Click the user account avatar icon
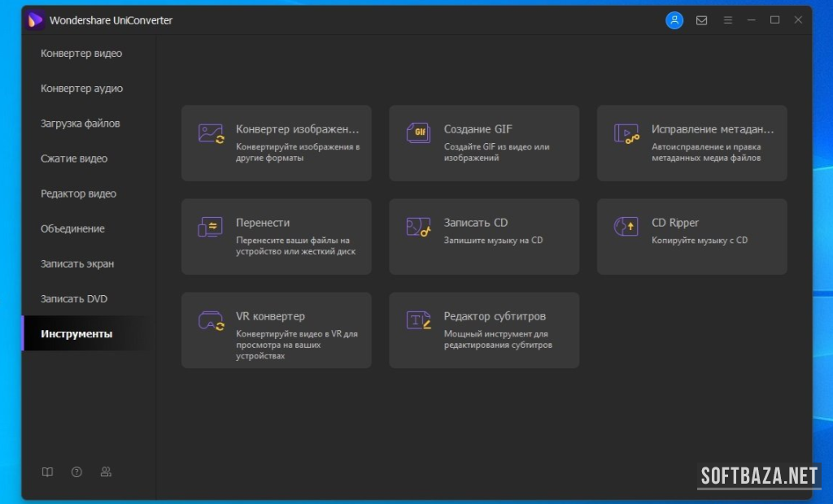 674,20
